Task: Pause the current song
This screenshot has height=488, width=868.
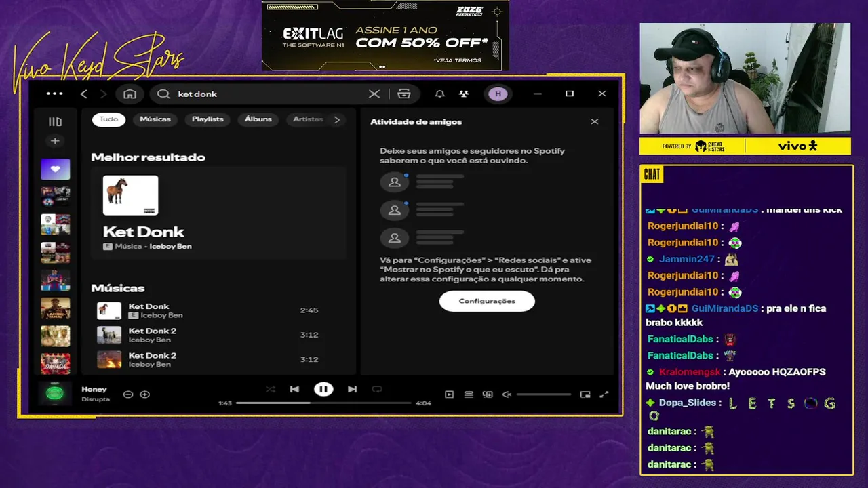Action: coord(323,389)
